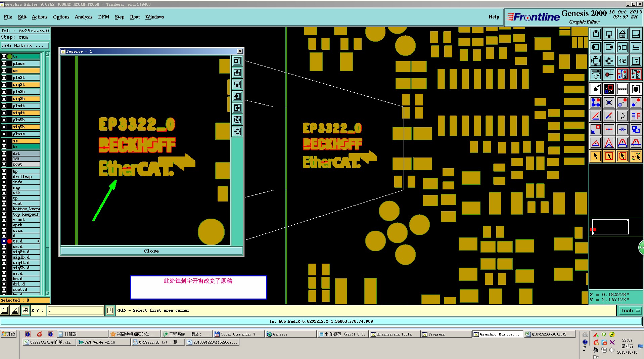
Task: Pan view down with the down arrow tool
Action: pos(609,34)
